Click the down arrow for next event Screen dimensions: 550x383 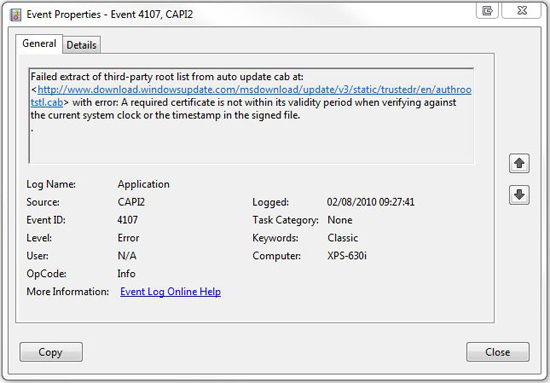point(519,195)
